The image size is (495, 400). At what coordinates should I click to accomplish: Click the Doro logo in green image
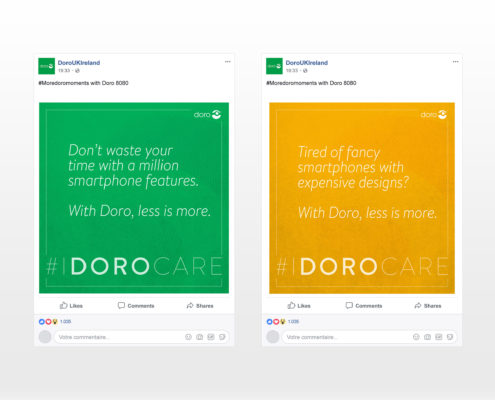[207, 115]
